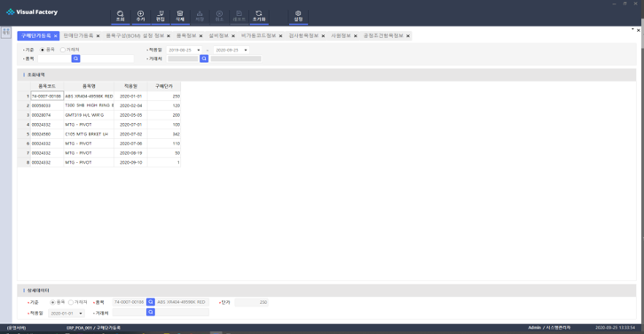Viewport: 644px width, 334px height.
Task: Switch to the 사원정보 tab
Action: (x=341, y=35)
